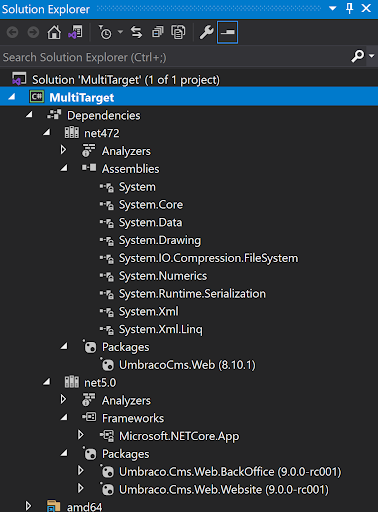Viewport: 378px width, 512px height.
Task: Collapse Packages under net5.0
Action: pyautogui.click(x=64, y=454)
